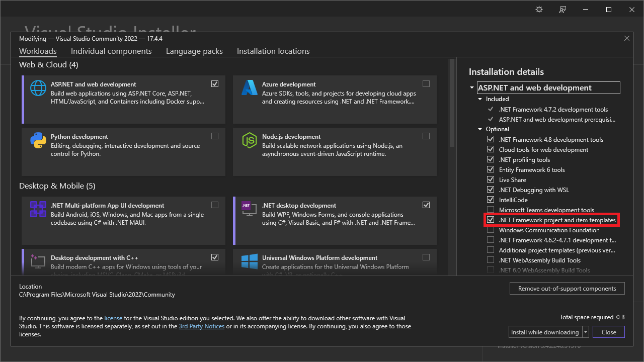Click the workloads list vertical scrollbar
644x362 pixels.
click(452, 103)
